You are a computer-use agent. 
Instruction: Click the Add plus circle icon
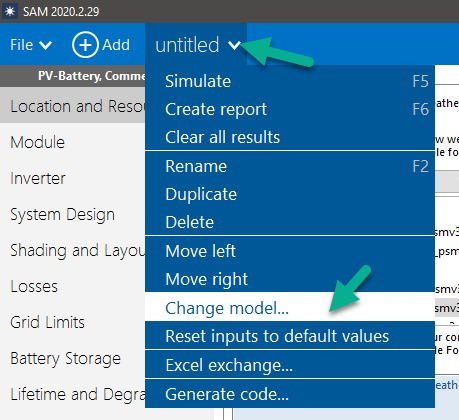point(85,45)
